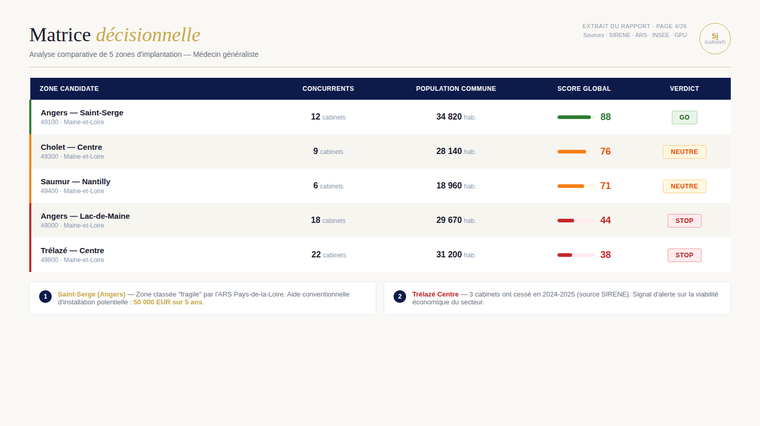This screenshot has width=760, height=426.
Task: Click the circular gold logo badge
Action: point(714,38)
